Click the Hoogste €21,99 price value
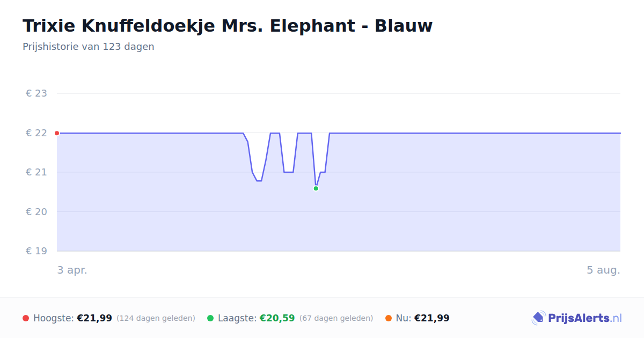Viewport: 644px width, 338px height. [94, 318]
